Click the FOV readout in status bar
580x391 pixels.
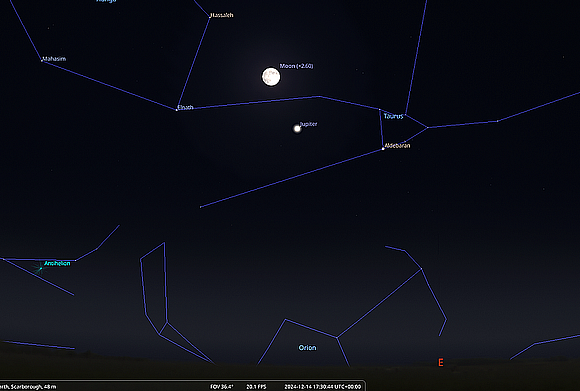222,387
